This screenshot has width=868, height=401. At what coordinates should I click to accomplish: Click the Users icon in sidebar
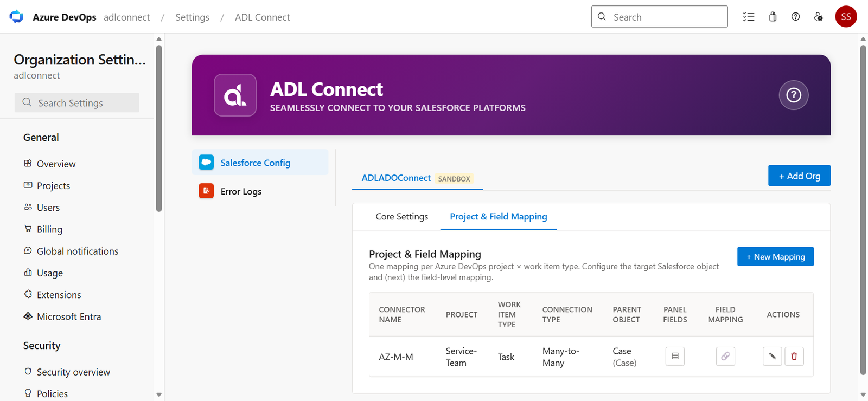[x=28, y=207]
